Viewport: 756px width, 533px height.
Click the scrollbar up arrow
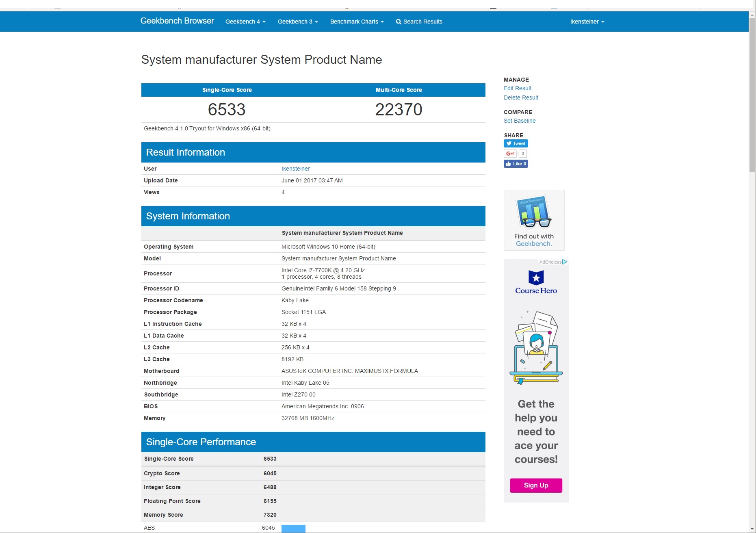(752, 15)
